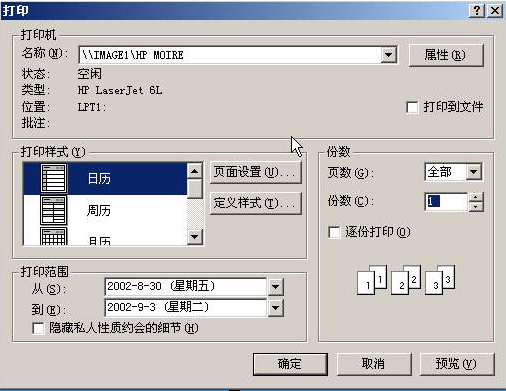
Task: Open the 从 start date dropdown
Action: click(x=275, y=287)
